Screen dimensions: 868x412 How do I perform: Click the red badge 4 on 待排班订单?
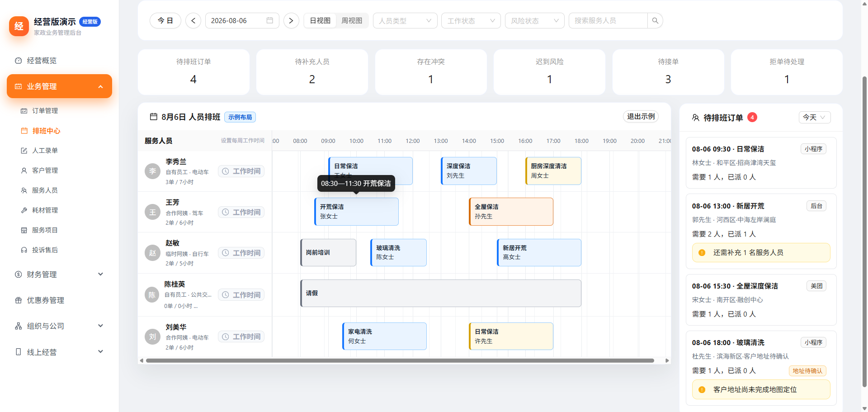[752, 117]
